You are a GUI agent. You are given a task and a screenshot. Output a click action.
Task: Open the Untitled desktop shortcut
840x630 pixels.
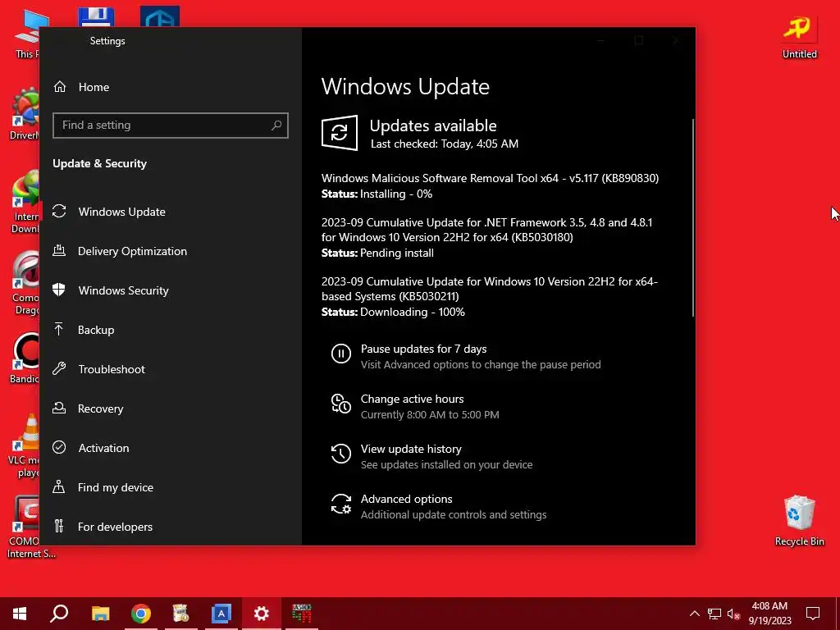799,36
